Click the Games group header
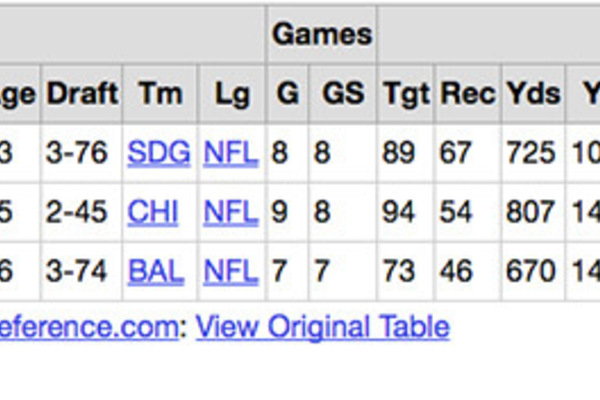 [322, 35]
